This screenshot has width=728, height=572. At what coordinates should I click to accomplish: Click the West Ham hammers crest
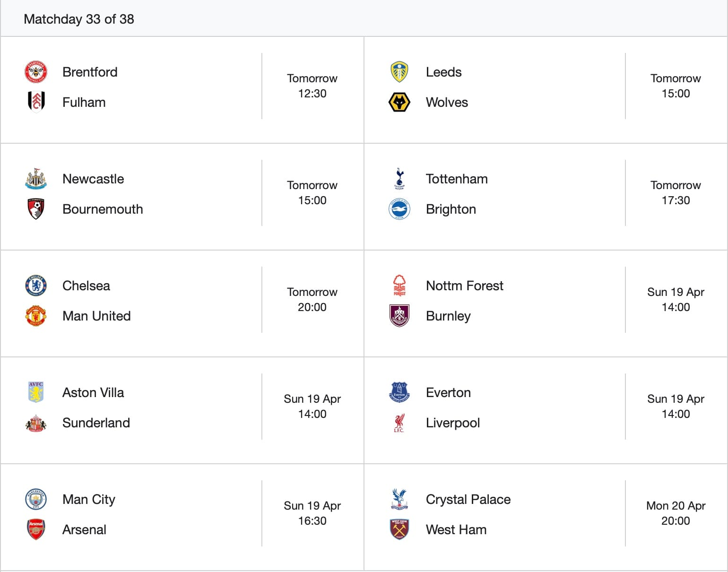399,529
